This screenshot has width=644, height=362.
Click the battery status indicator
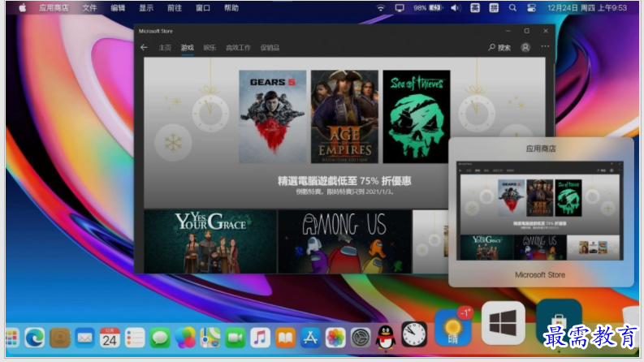coord(428,8)
